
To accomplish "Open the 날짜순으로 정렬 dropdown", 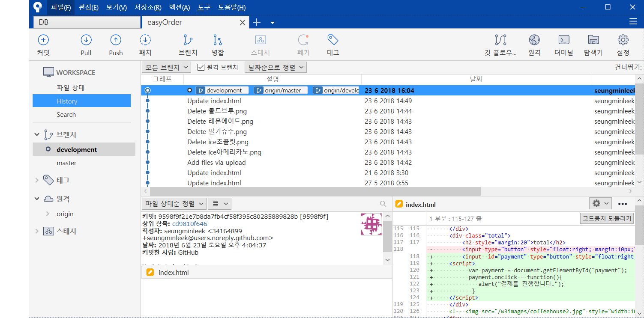I will tap(276, 67).
